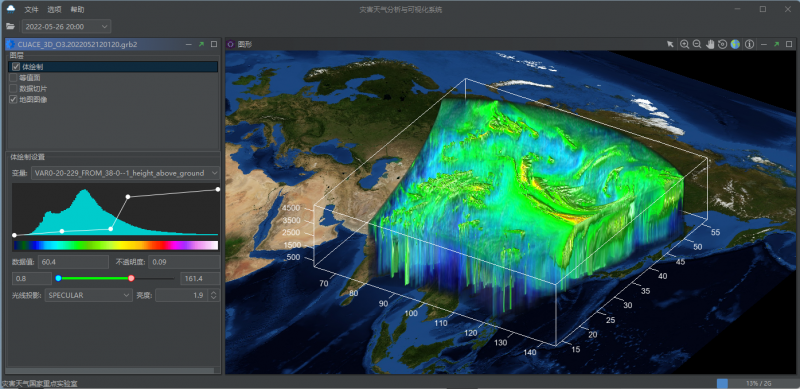This screenshot has width=800, height=389.
Task: Click the 数据值 input field showing 60.4
Action: [x=73, y=262]
